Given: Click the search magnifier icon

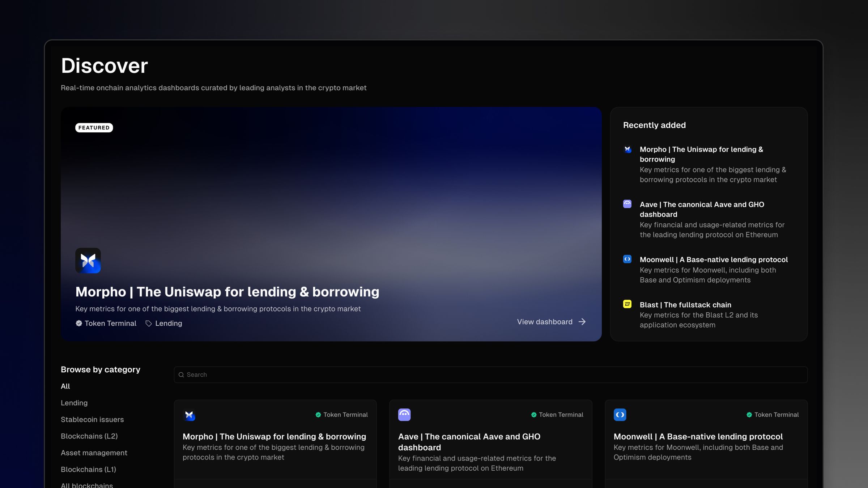Looking at the screenshot, I should 181,375.
